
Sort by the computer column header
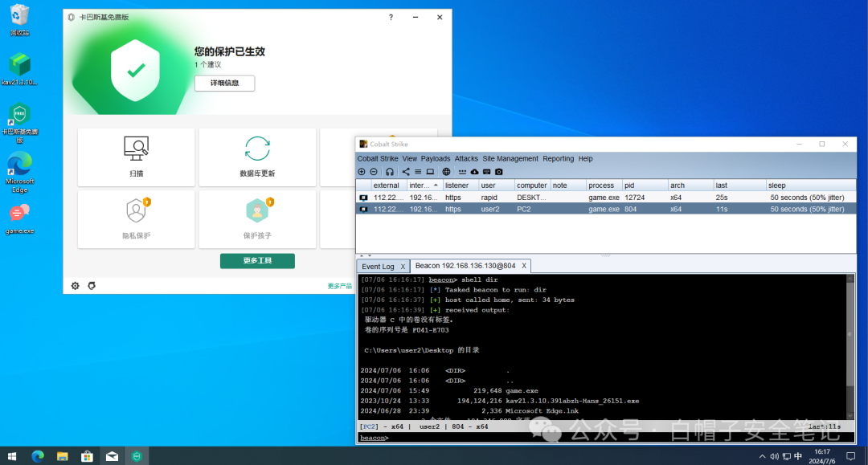coord(531,186)
